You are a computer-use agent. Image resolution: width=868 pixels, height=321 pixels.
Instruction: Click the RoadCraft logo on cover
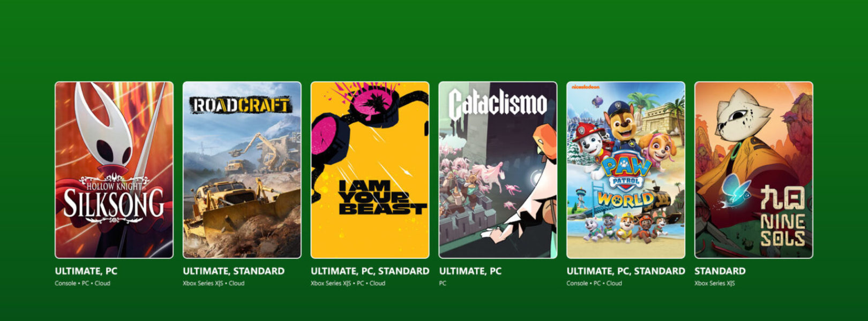click(x=242, y=105)
